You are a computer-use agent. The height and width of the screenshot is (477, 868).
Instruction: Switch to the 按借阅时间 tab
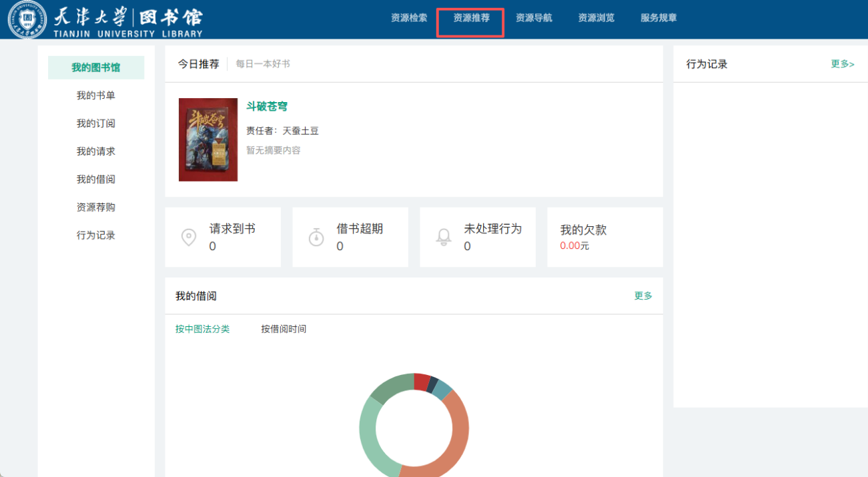[284, 329]
